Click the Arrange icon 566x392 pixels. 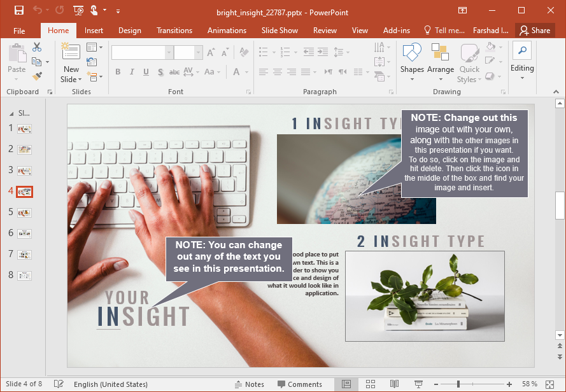point(440,62)
